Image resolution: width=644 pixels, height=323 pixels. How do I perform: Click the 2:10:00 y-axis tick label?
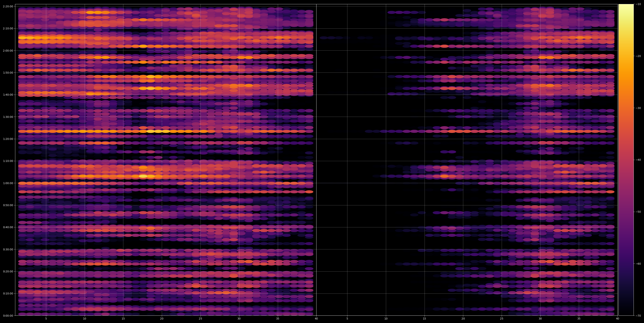tap(8, 28)
